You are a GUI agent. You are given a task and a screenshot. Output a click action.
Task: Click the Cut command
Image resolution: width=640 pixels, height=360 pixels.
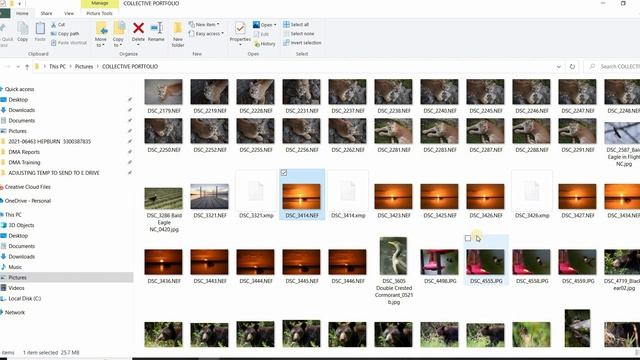tap(58, 25)
